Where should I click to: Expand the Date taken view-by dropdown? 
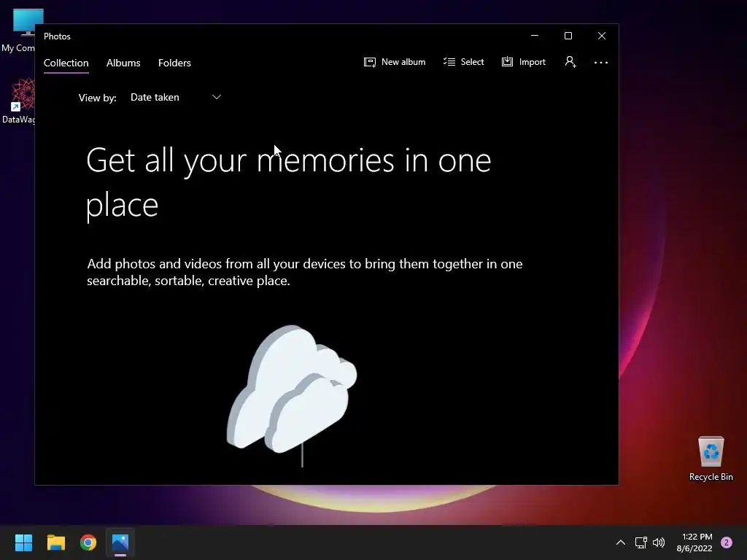click(176, 97)
